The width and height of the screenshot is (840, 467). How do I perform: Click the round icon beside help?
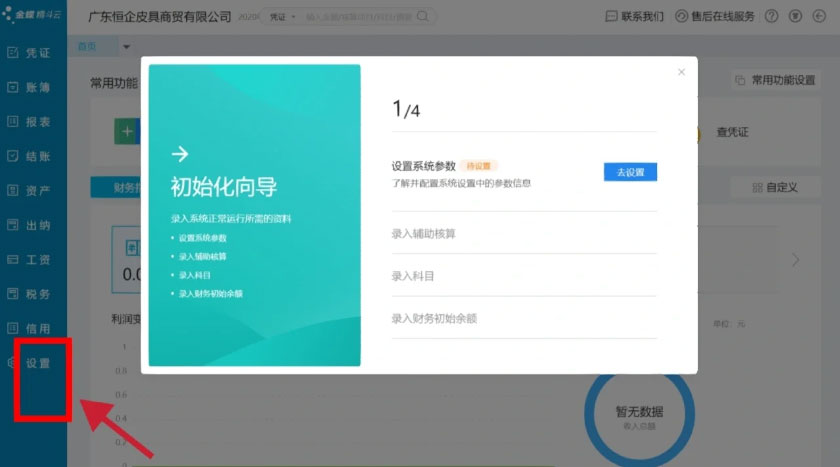tap(795, 16)
